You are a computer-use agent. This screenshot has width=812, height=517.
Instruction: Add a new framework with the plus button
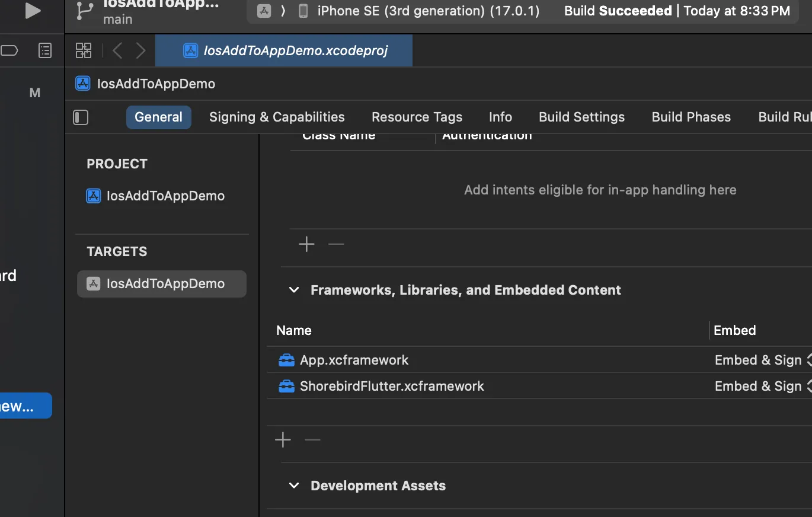(x=283, y=439)
